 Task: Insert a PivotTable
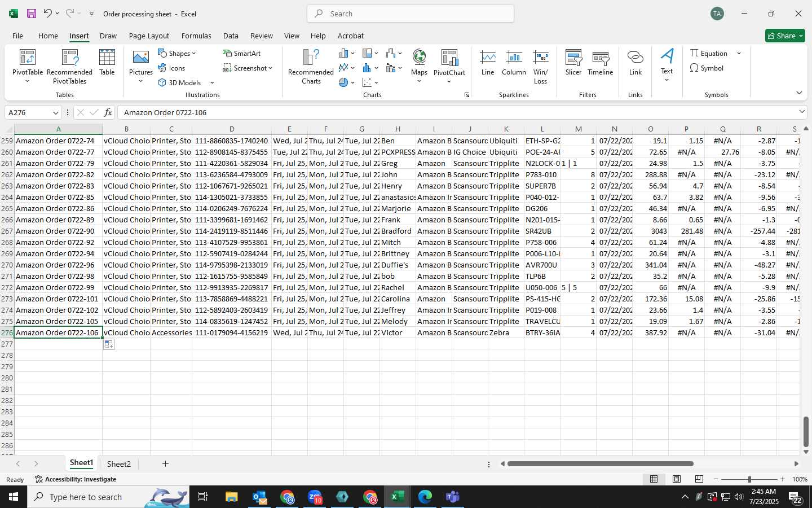27,66
